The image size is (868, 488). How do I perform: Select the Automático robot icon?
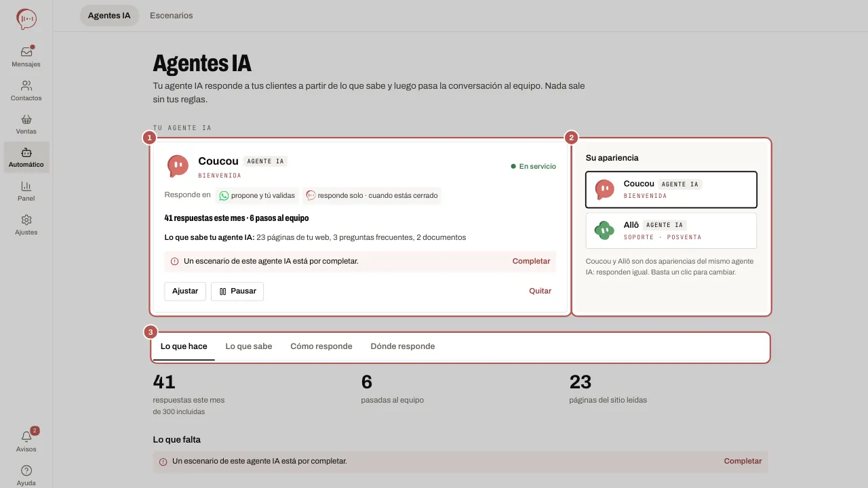coord(26,152)
